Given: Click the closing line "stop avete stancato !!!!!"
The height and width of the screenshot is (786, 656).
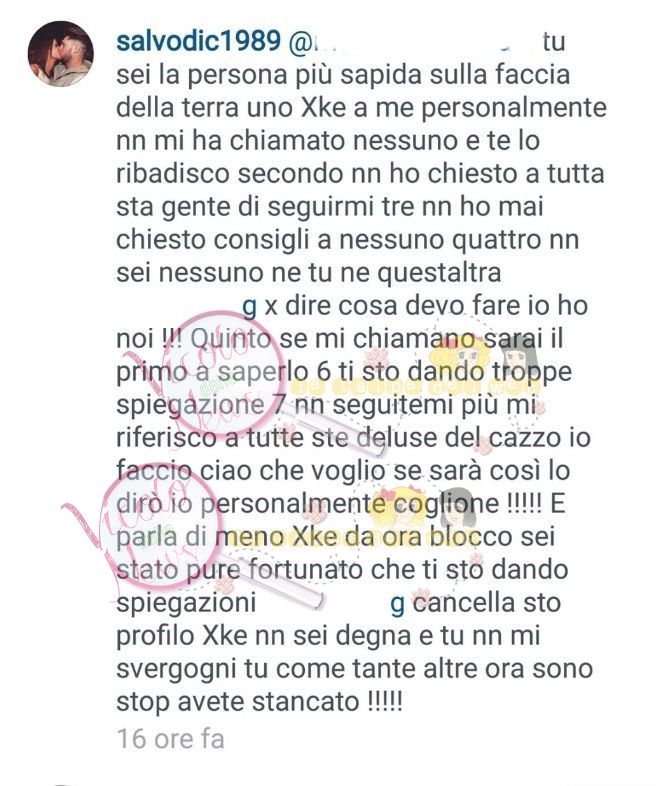Looking at the screenshot, I should [260, 701].
